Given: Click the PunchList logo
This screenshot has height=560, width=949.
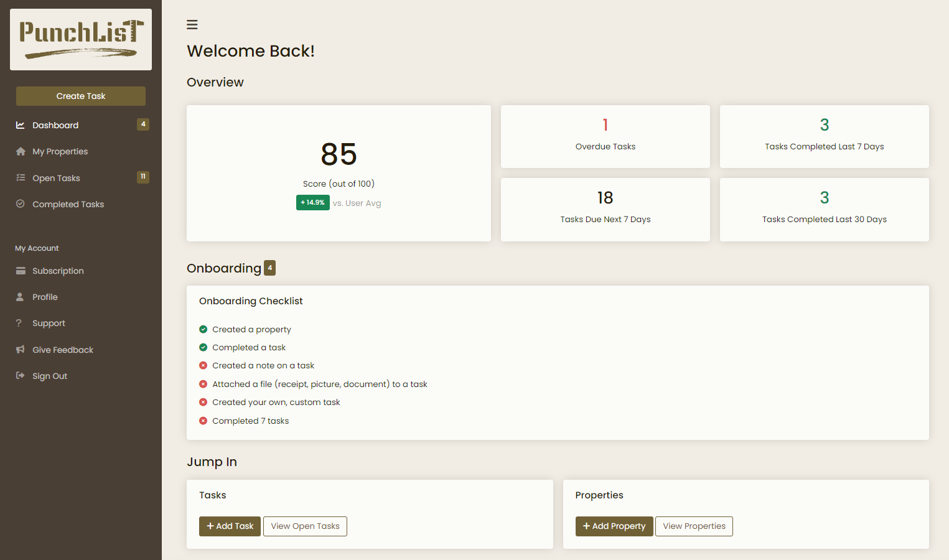Looking at the screenshot, I should 81,39.
